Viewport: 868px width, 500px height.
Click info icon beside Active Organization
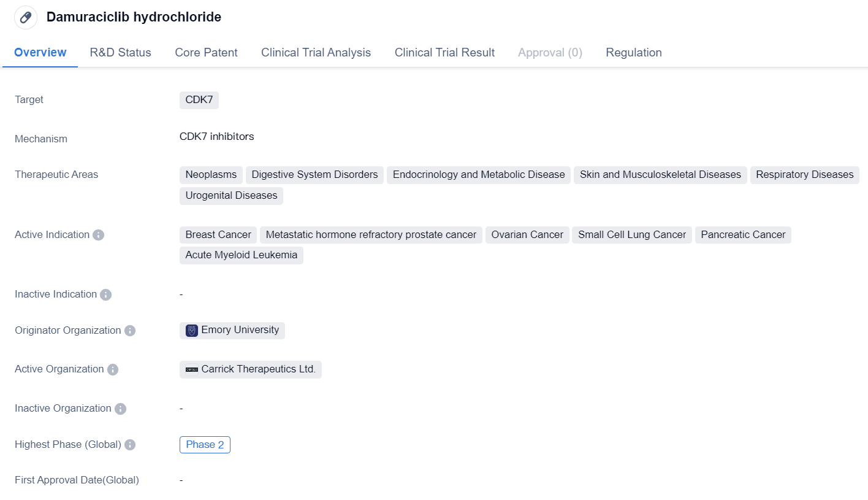113,369
